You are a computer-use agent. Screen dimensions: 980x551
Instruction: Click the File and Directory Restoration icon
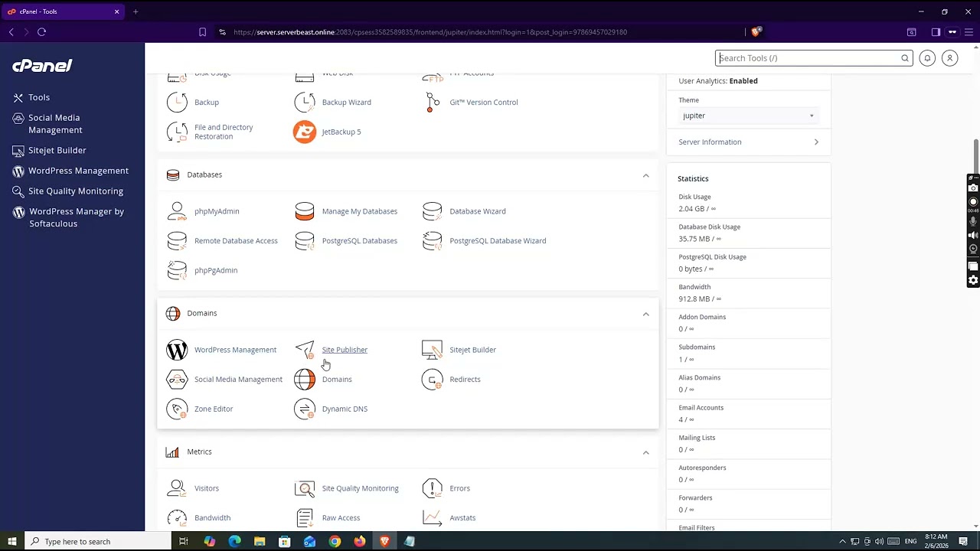[177, 132]
